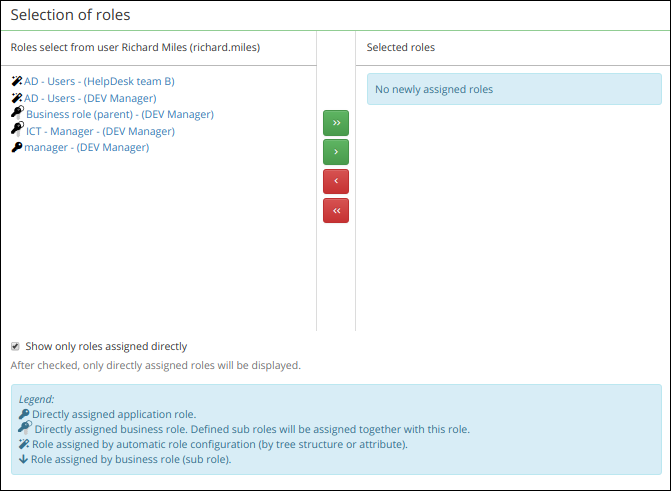Click the key icon for directly assigned application role in legend
The height and width of the screenshot is (491, 671).
(24, 414)
